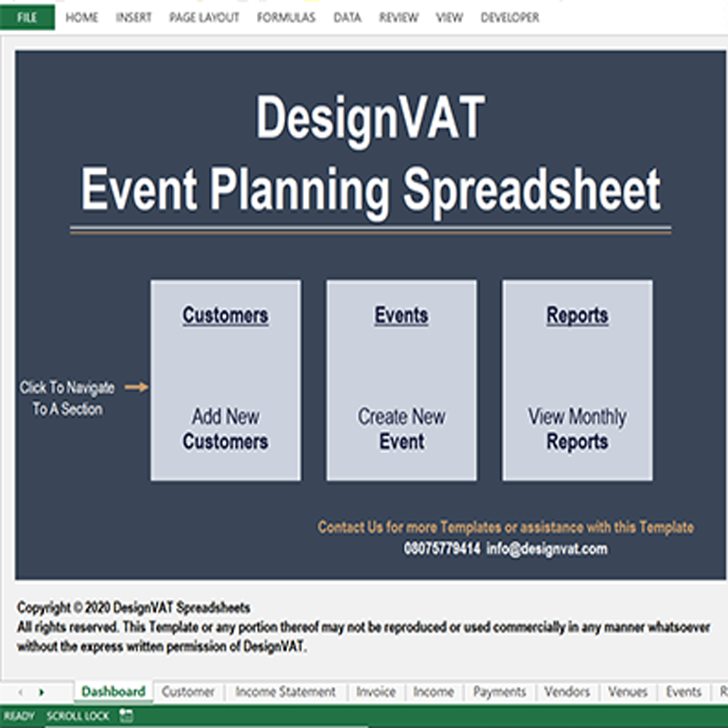The height and width of the screenshot is (728, 728).
Task: Open the Events section tile
Action: (402, 380)
